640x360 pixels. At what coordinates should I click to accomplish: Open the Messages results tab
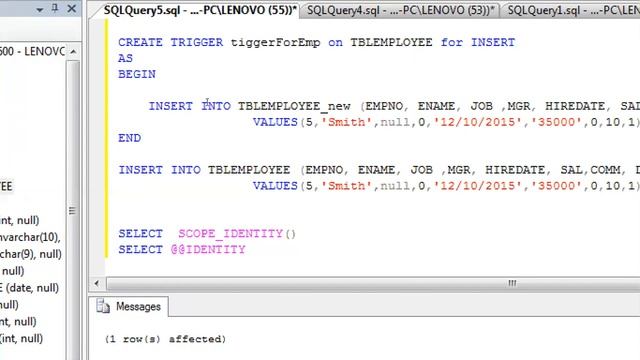pos(129,307)
